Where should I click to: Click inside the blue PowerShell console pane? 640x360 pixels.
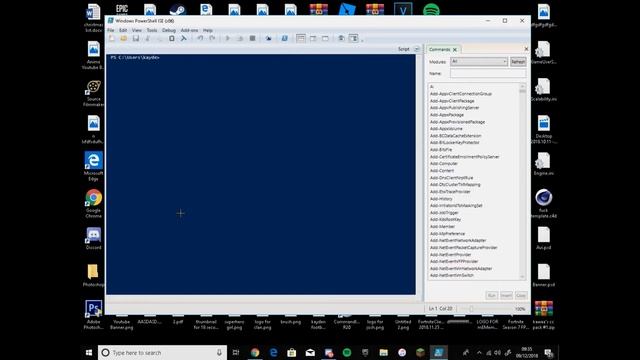coord(261,174)
